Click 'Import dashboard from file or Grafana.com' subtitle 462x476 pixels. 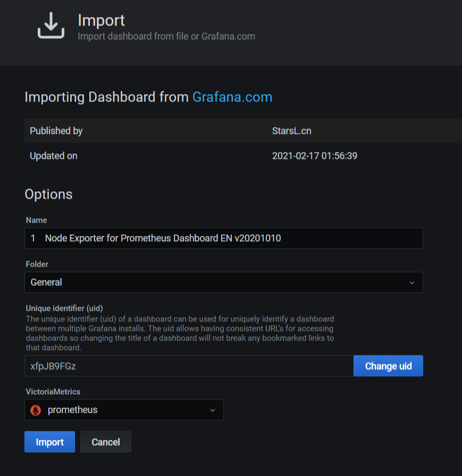(x=166, y=37)
